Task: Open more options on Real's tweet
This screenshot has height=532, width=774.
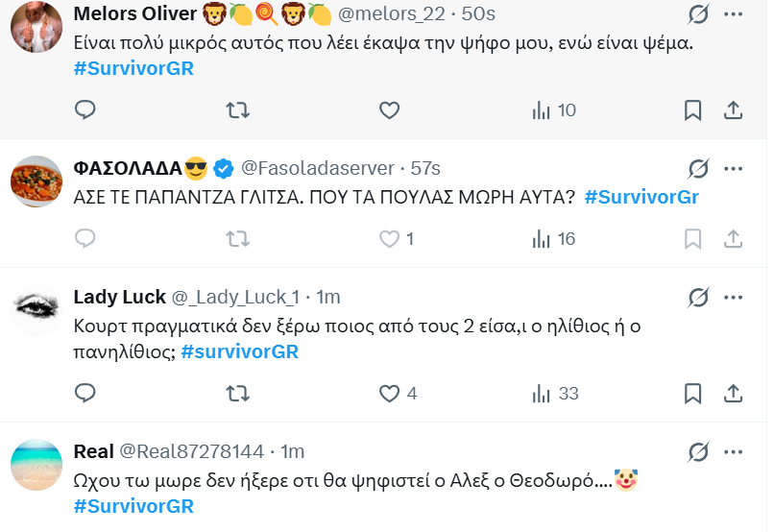Action: (x=733, y=451)
